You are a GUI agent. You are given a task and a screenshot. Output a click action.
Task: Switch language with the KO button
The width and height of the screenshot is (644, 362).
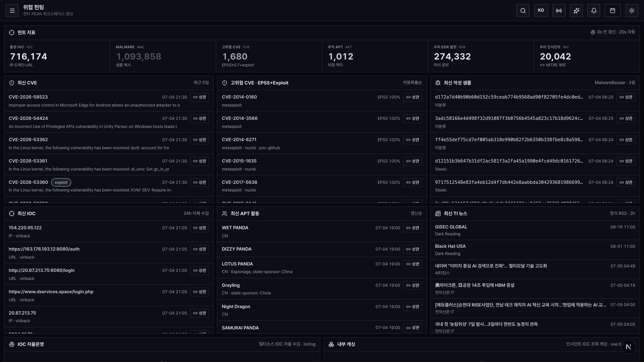[541, 10]
